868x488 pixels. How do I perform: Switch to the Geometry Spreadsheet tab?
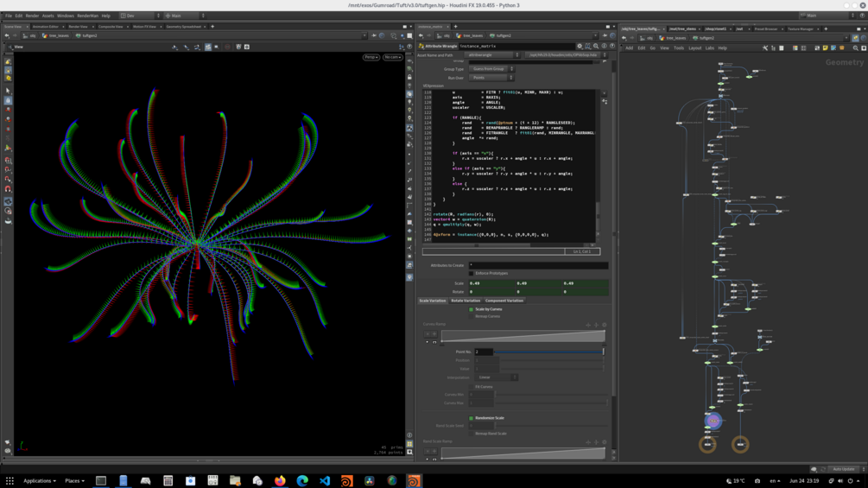(x=183, y=27)
